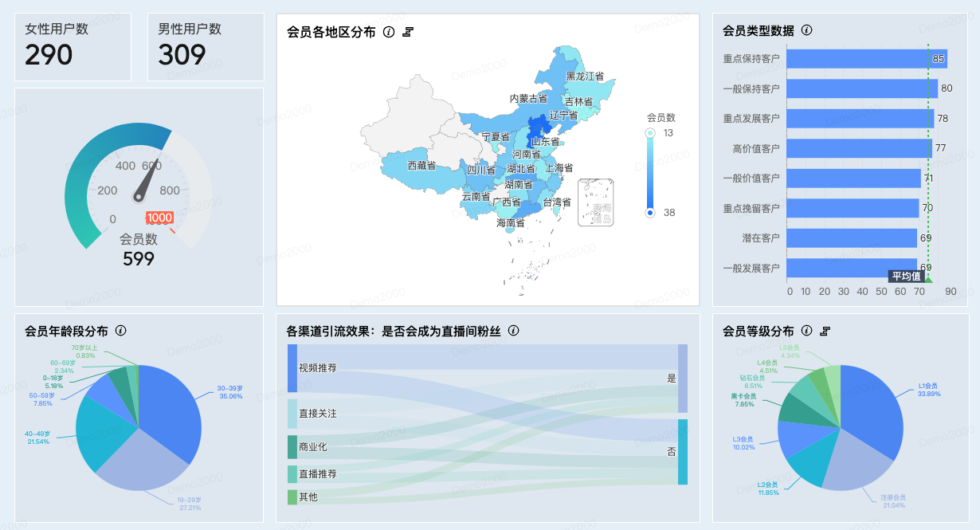980x530 pixels.
Task: Show info tooltip for 各渠道引流效果 chart
Action: pyautogui.click(x=513, y=331)
